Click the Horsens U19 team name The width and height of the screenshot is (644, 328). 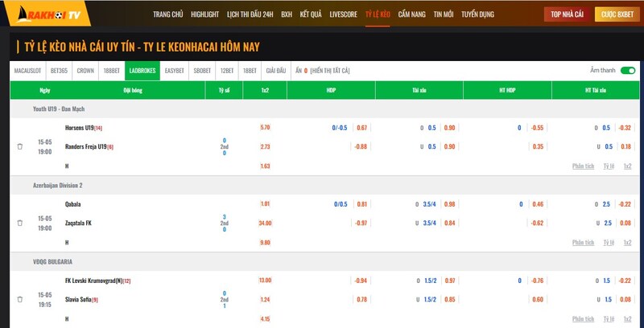point(79,128)
